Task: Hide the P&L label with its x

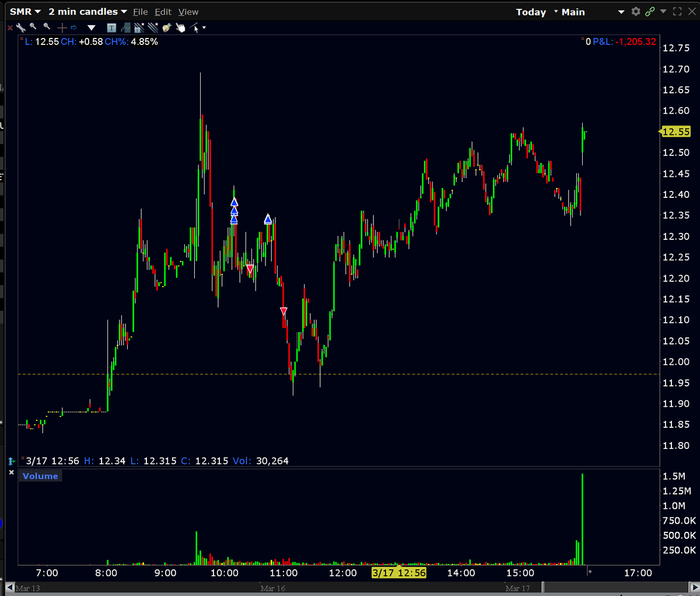Action: pos(583,40)
